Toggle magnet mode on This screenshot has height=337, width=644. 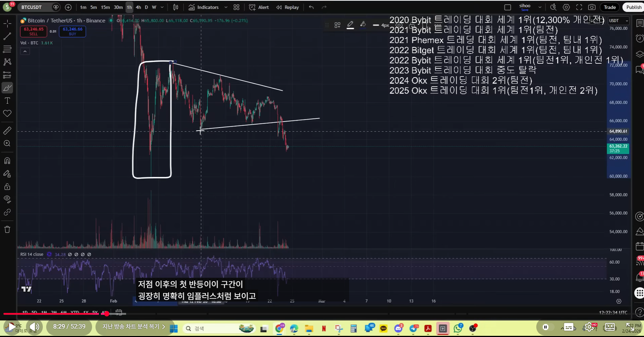pos(7,161)
